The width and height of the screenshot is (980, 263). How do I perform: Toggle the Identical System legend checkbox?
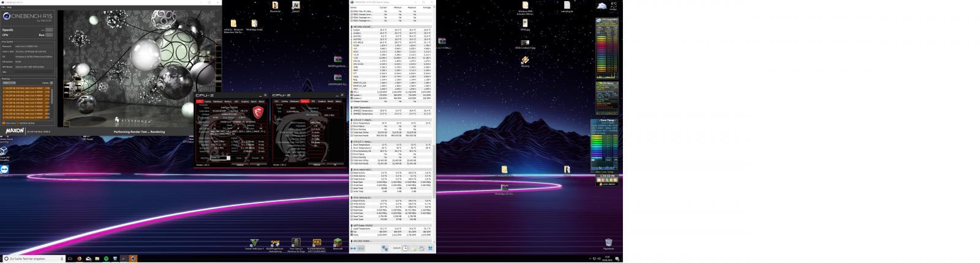coord(19,123)
